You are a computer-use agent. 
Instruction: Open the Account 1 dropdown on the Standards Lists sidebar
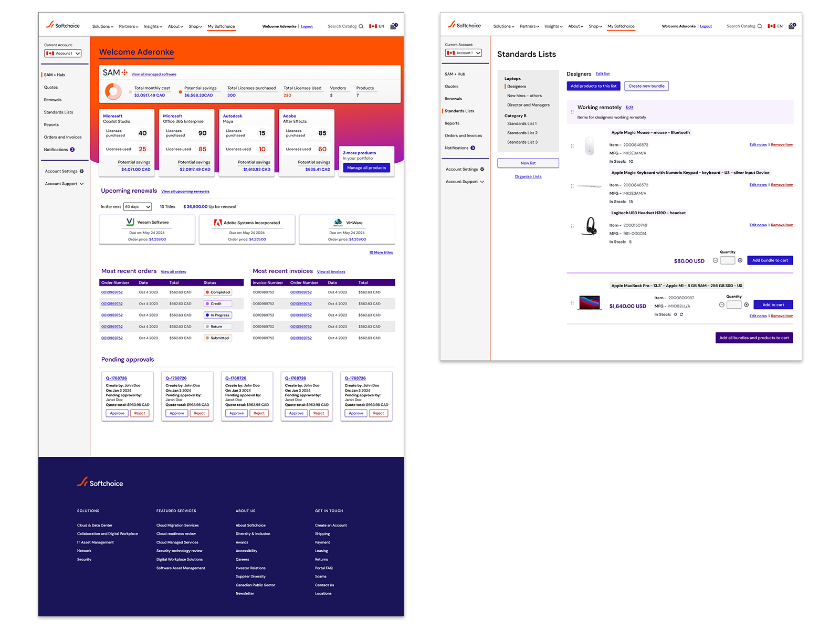click(464, 52)
